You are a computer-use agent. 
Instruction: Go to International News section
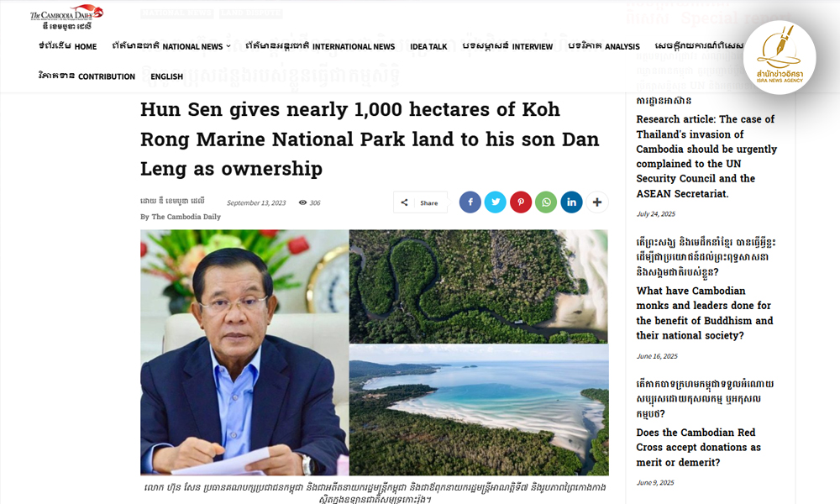(x=320, y=47)
